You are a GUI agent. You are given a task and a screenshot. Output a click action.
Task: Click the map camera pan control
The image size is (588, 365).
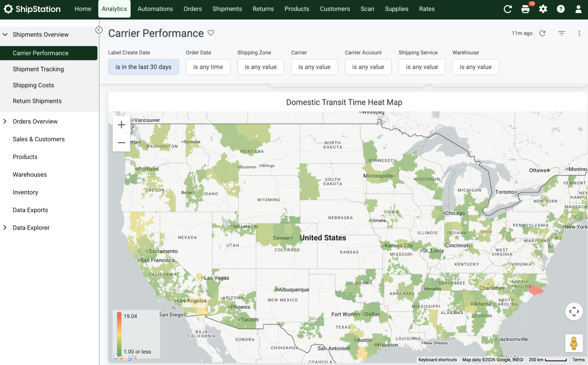coord(574,311)
